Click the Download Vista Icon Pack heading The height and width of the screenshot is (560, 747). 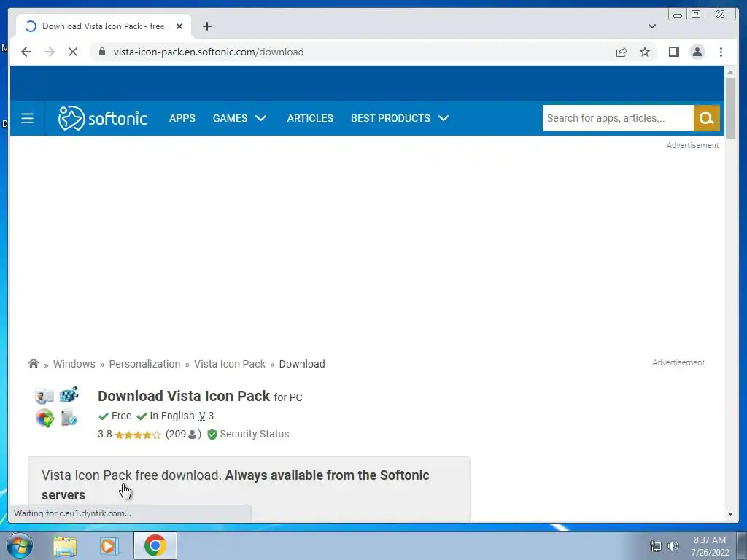click(x=184, y=396)
